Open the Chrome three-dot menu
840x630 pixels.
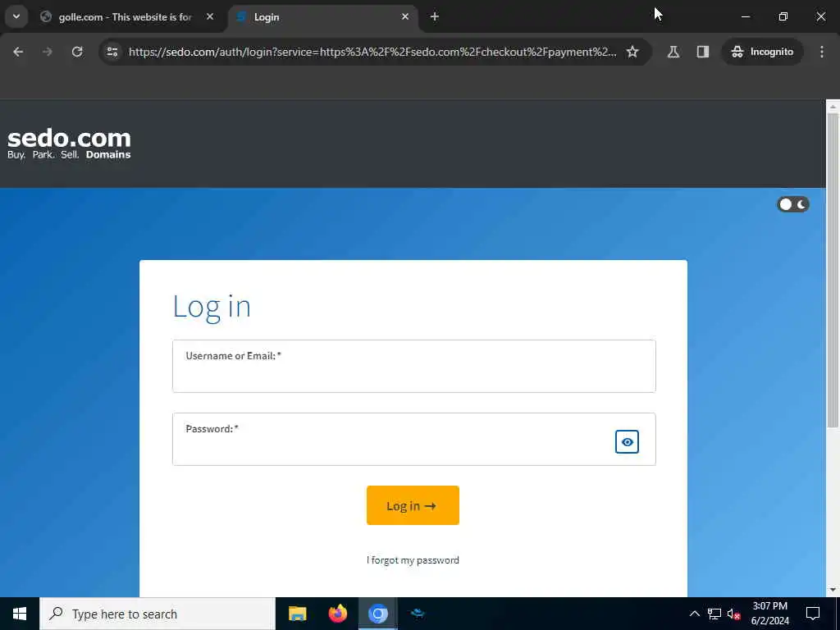click(822, 52)
